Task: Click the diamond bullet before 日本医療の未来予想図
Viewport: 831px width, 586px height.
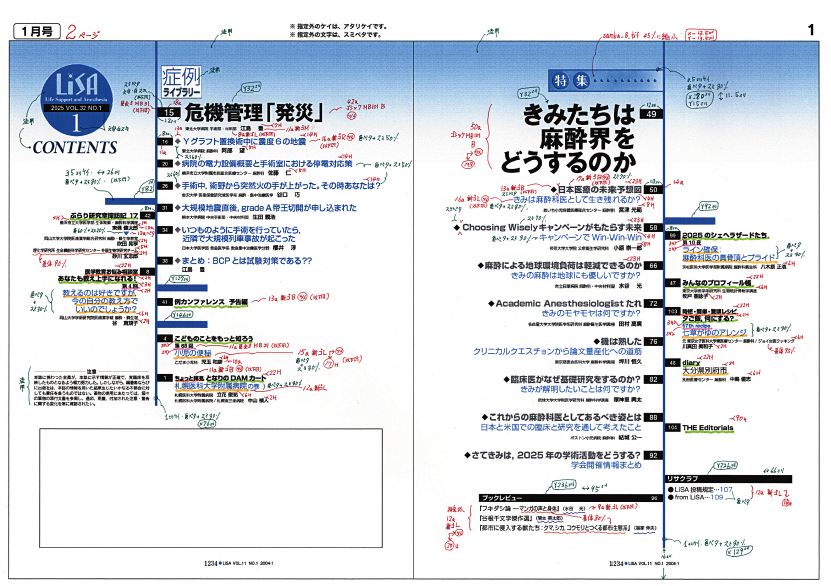Action: 553,189
